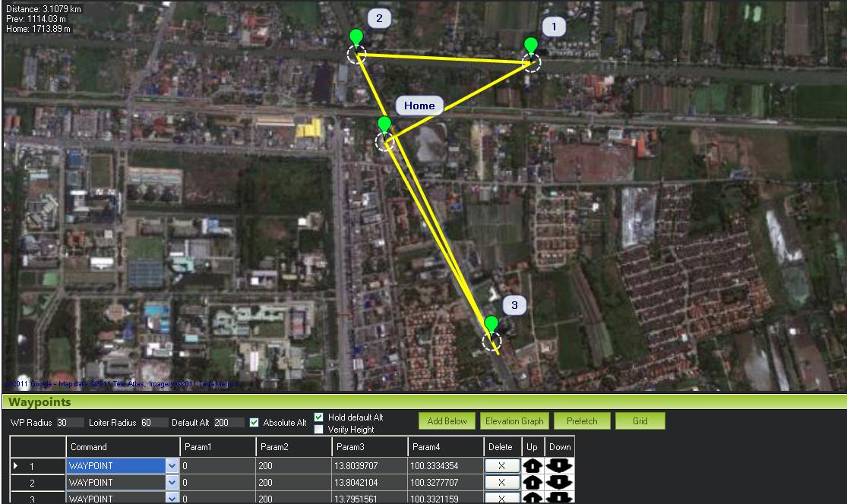Image resolution: width=847 pixels, height=504 pixels.
Task: Click the green Home marker on the map
Action: click(384, 126)
